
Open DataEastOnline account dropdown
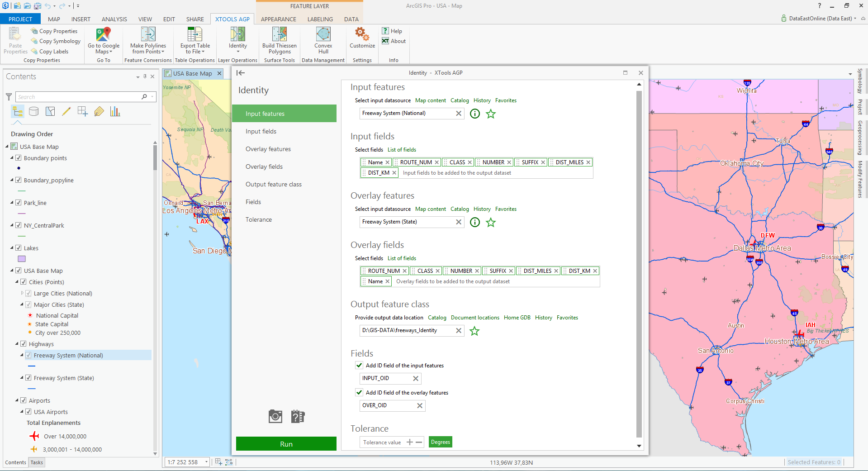coord(855,19)
